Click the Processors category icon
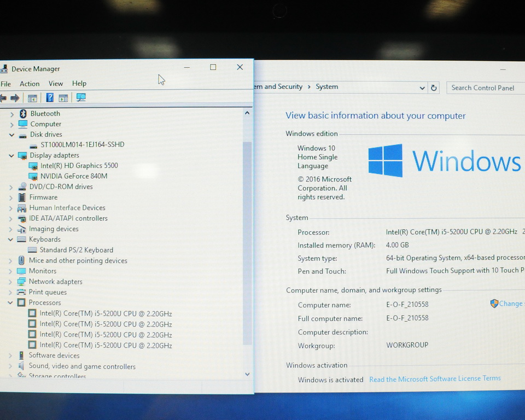Image resolution: width=525 pixels, height=420 pixels. click(x=21, y=302)
